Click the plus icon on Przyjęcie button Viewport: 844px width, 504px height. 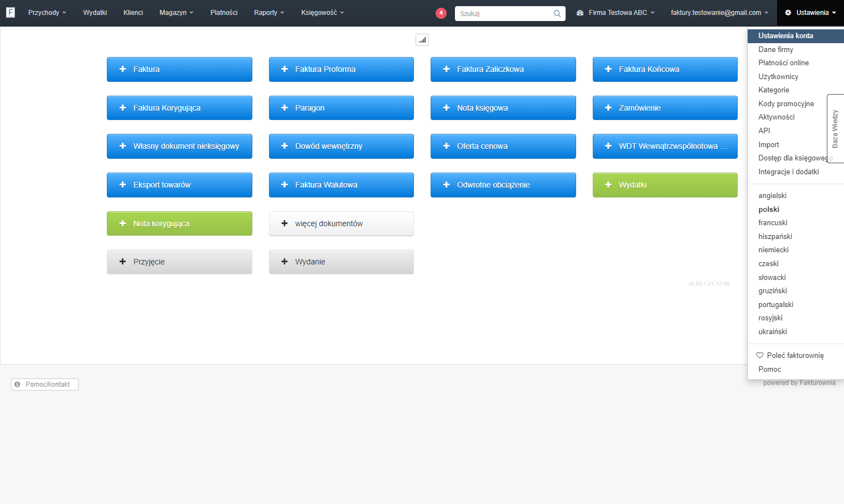click(x=123, y=262)
